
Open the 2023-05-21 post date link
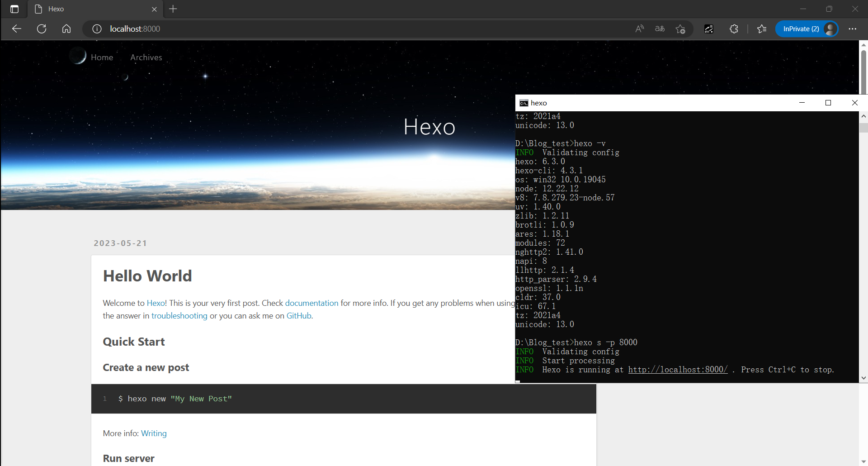click(x=120, y=243)
